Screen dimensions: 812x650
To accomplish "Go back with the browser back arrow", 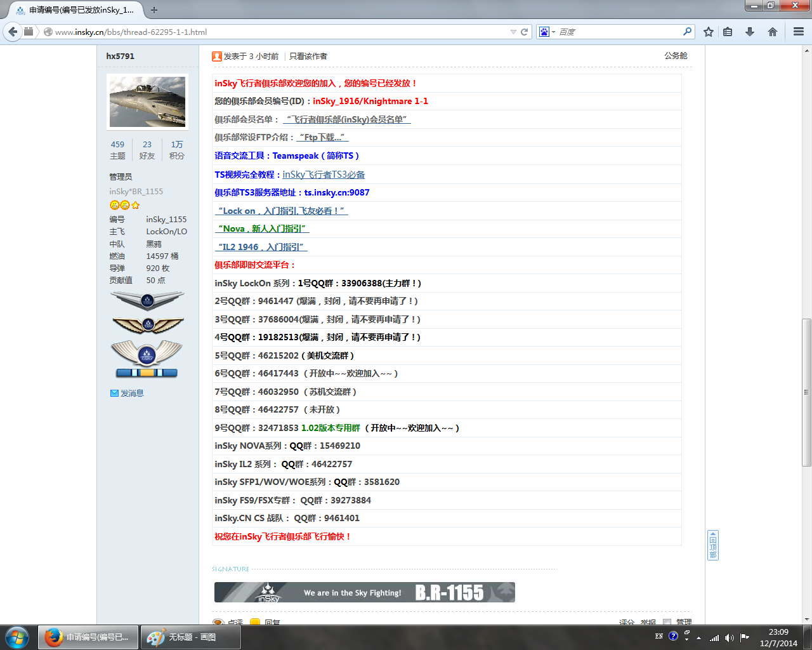I will coord(13,32).
